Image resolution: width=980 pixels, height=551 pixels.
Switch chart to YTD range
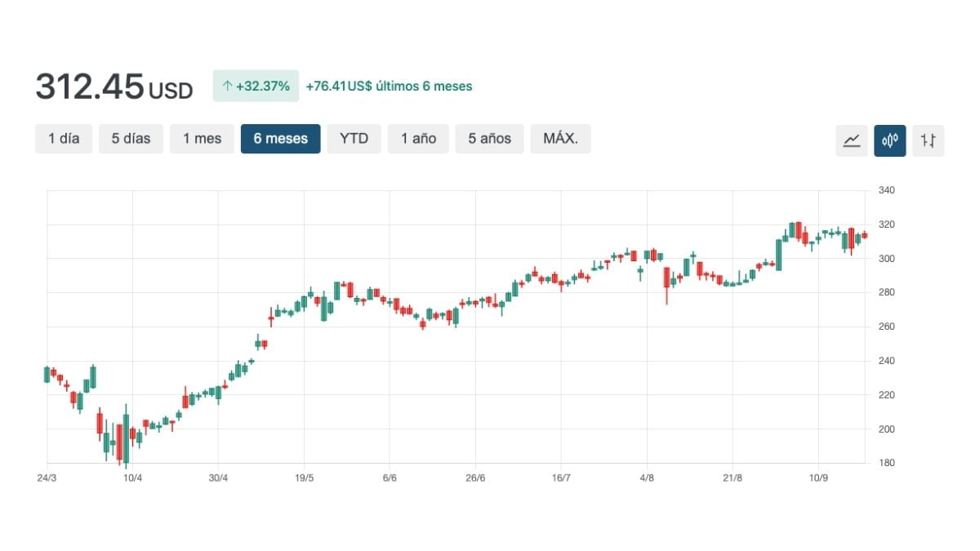[354, 139]
